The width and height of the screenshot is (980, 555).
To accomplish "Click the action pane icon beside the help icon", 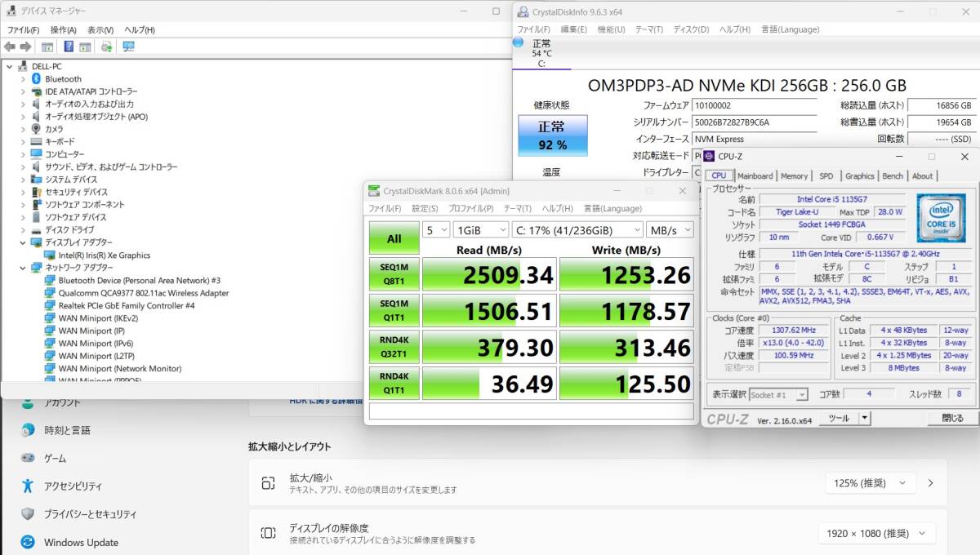I will [85, 47].
